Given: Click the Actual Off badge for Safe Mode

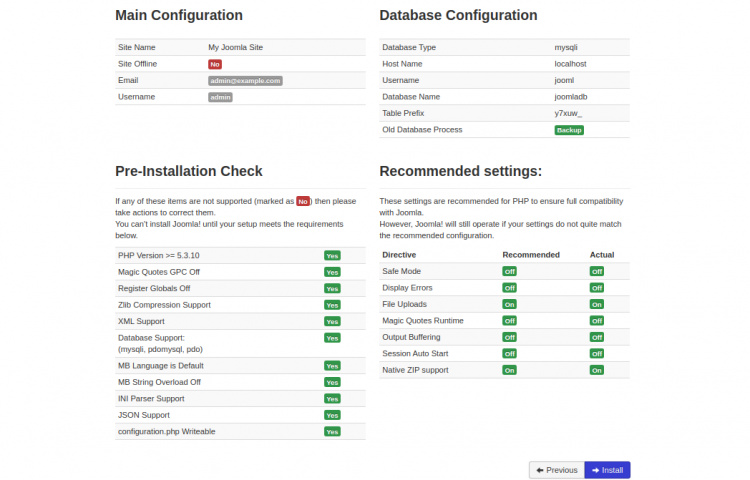Looking at the screenshot, I should (x=597, y=271).
